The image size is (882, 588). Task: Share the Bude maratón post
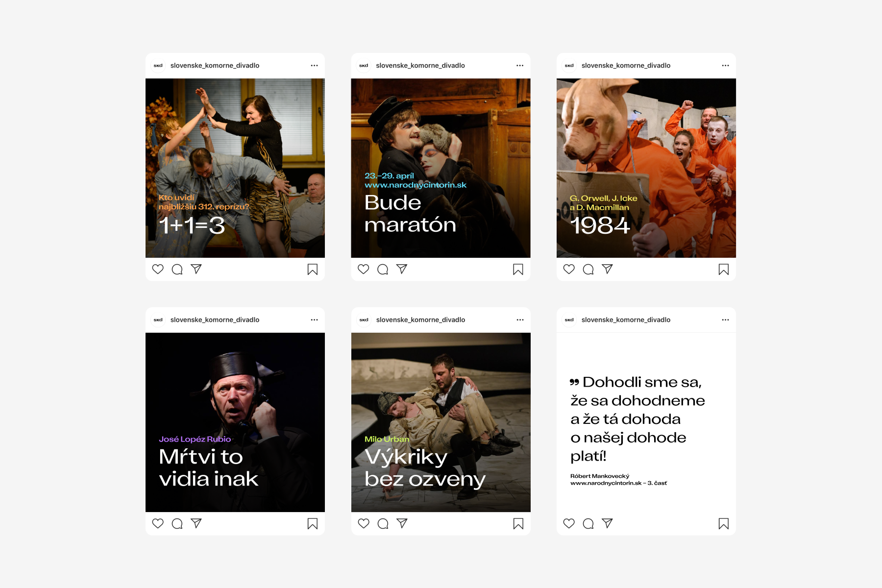(402, 269)
